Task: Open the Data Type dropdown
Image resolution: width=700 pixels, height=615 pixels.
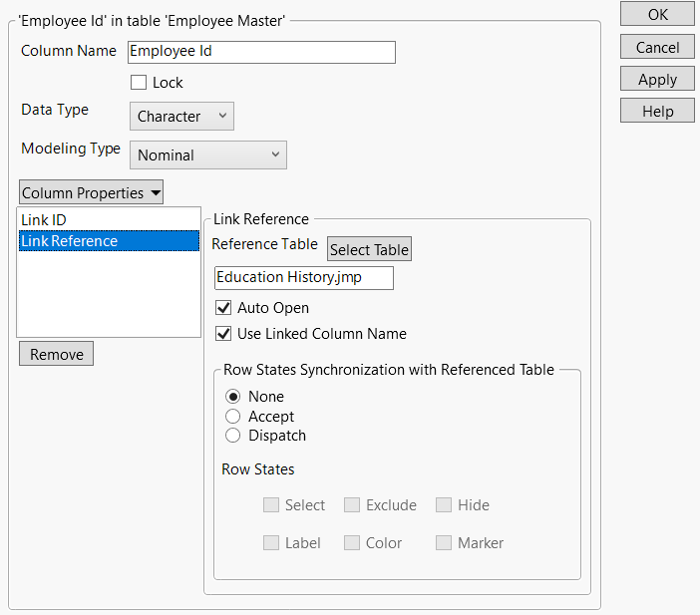Action: 181,117
